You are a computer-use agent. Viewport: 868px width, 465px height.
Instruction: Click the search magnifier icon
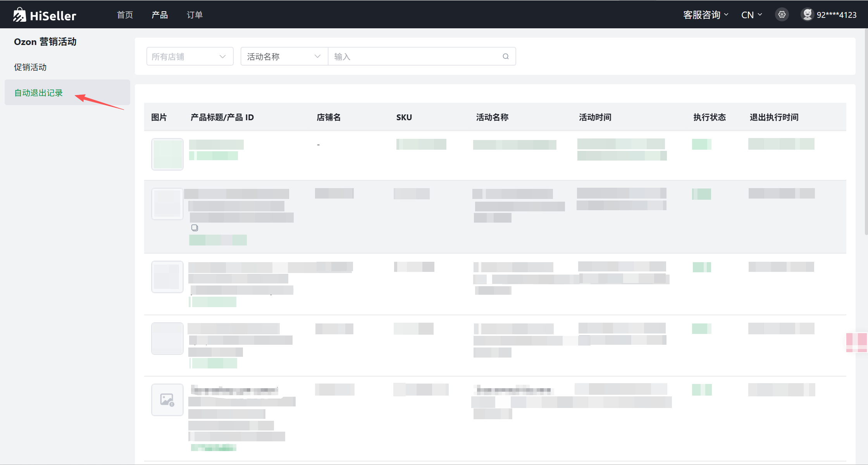click(x=506, y=57)
